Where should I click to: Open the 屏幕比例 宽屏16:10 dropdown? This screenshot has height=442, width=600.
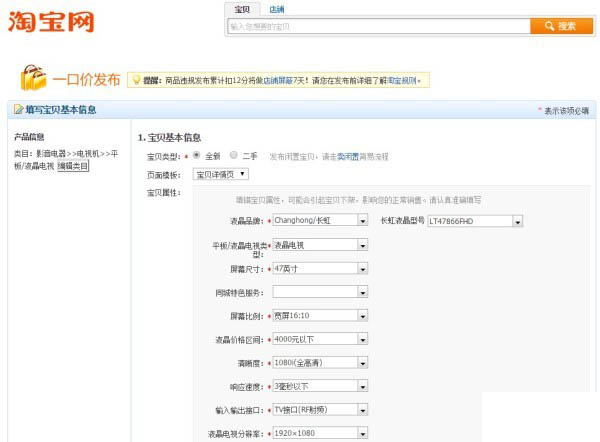pyautogui.click(x=320, y=316)
